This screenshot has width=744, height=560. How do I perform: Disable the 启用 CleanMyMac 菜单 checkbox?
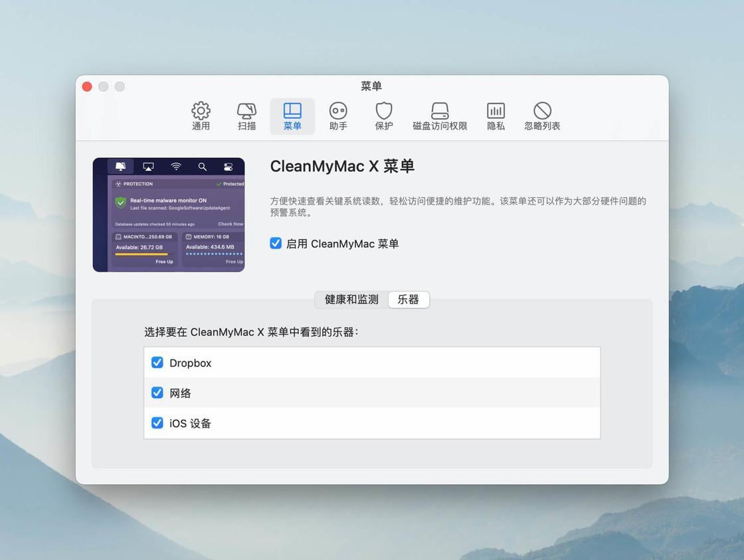(276, 243)
